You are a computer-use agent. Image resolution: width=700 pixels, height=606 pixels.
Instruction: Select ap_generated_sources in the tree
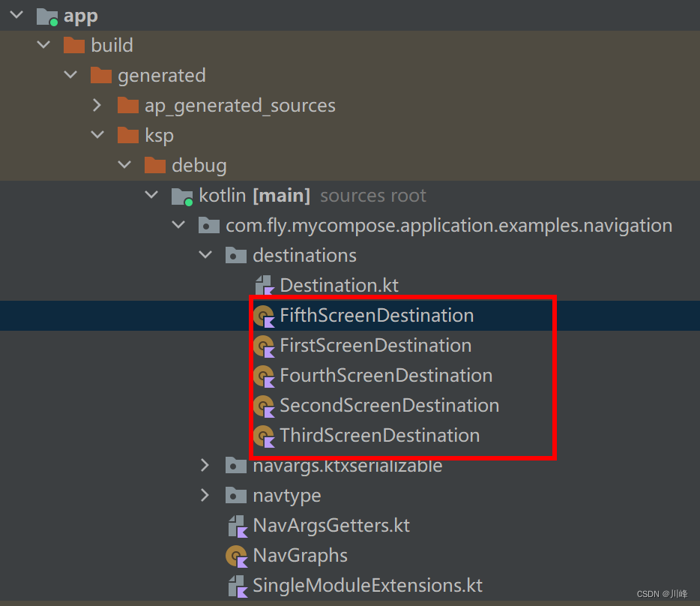(240, 106)
